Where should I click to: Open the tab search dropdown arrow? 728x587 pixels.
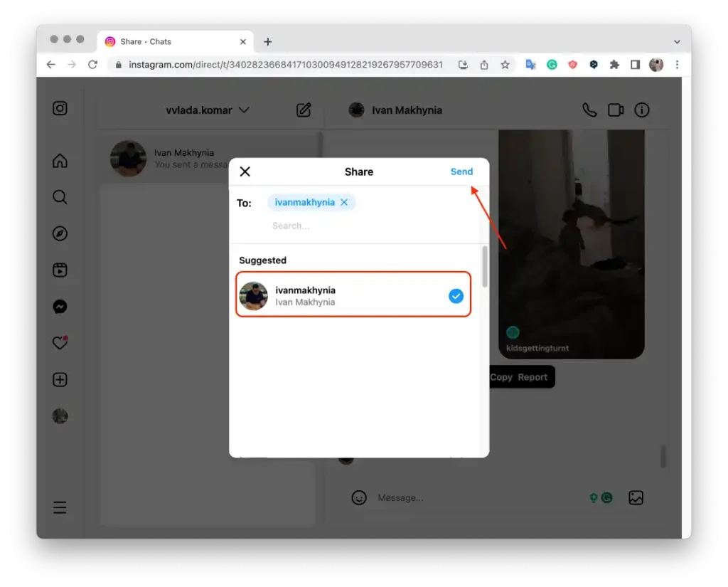pyautogui.click(x=677, y=42)
